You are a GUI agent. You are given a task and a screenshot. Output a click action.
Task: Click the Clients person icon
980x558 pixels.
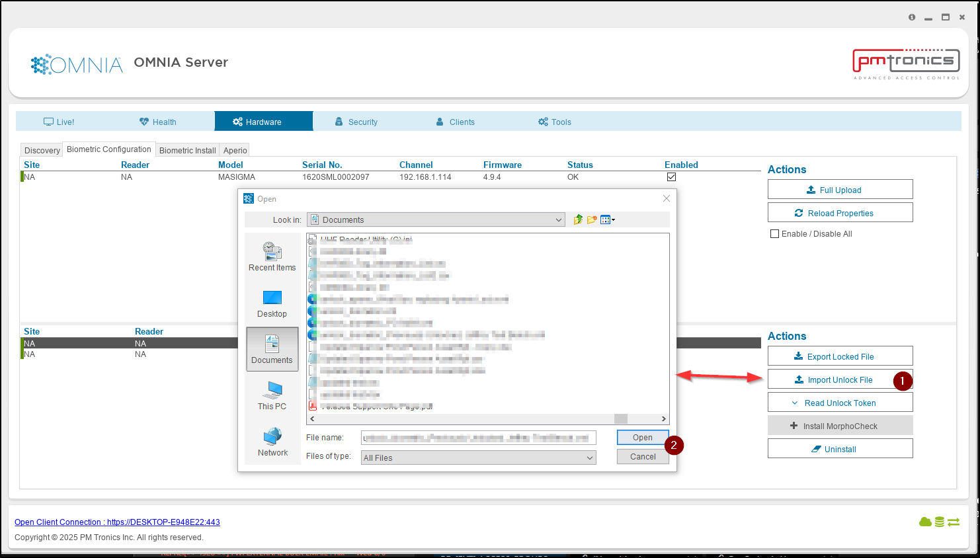click(x=440, y=122)
